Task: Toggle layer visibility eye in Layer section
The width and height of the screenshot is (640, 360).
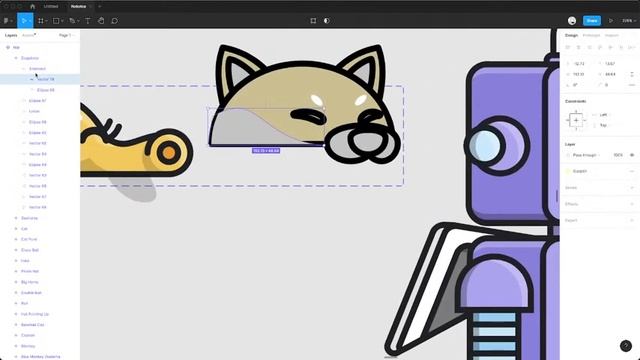Action: click(x=632, y=155)
